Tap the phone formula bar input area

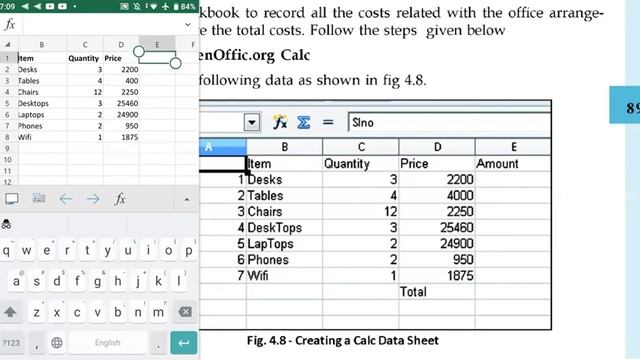coord(102,25)
